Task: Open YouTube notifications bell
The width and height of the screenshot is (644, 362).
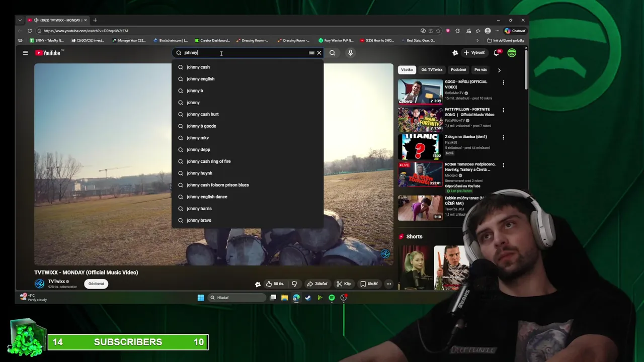Action: tap(497, 53)
